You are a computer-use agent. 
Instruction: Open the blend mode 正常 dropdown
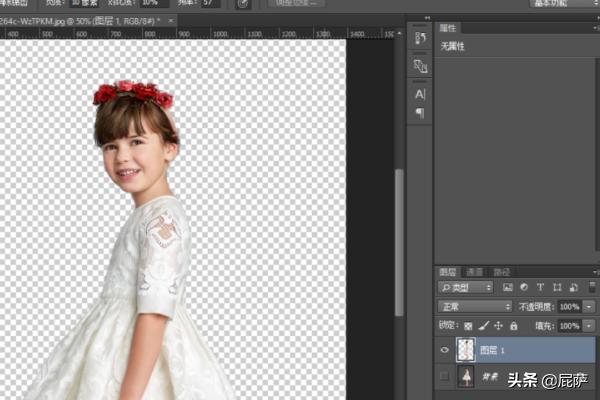click(475, 307)
